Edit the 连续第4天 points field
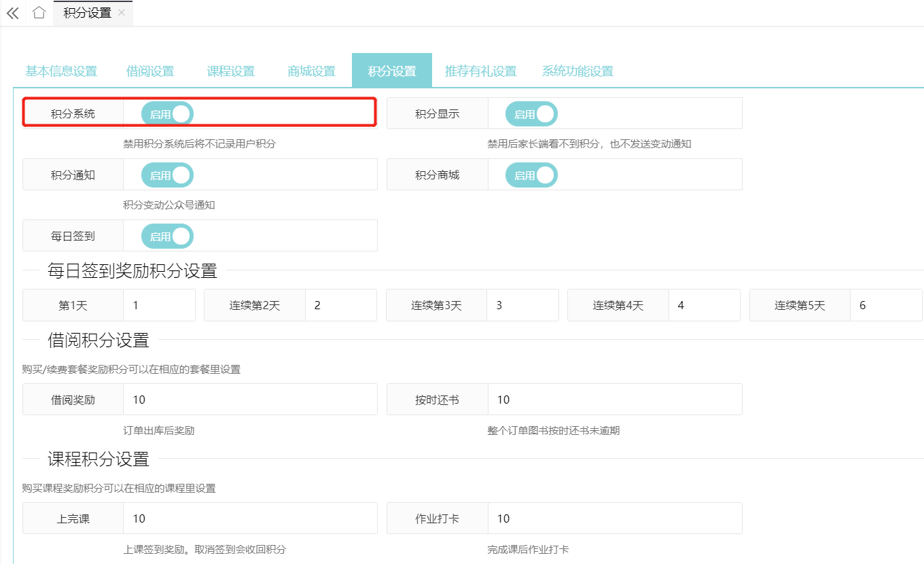 click(705, 305)
